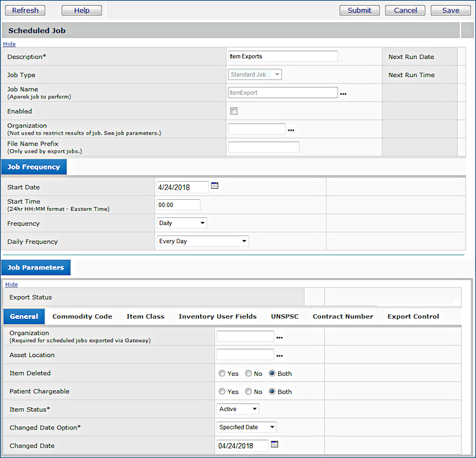
Task: Click the Asset Location lookup ellipsis
Action: click(279, 356)
